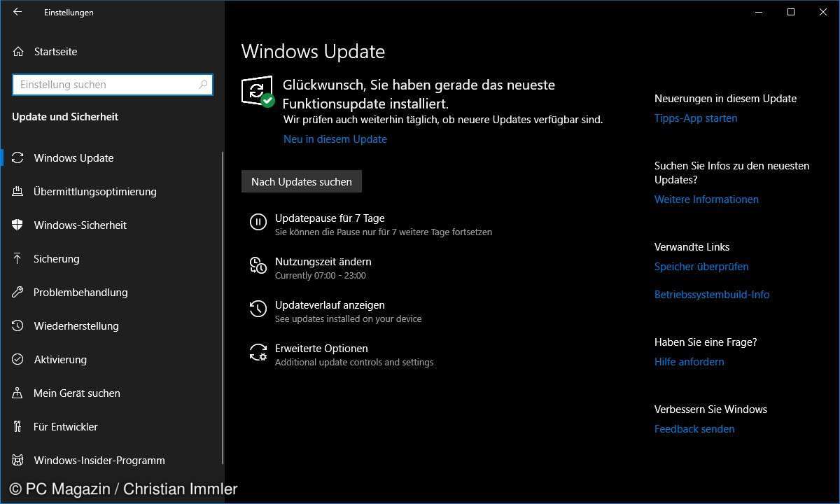Click the Startseite home icon
Viewport: 840px width, 504px height.
(18, 52)
